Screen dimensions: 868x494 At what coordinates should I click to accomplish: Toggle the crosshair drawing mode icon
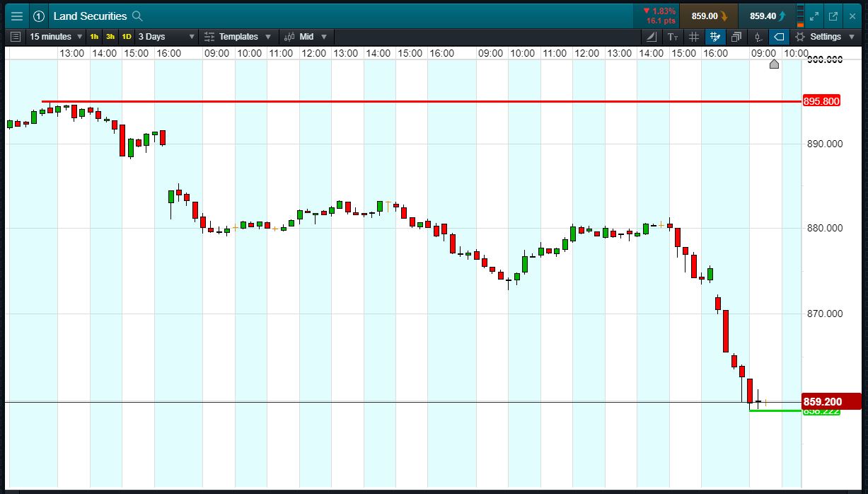(715, 37)
